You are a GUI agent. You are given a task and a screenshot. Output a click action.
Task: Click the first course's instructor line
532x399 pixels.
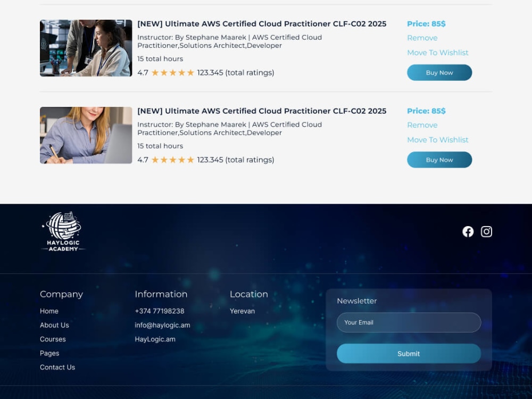pyautogui.click(x=230, y=41)
